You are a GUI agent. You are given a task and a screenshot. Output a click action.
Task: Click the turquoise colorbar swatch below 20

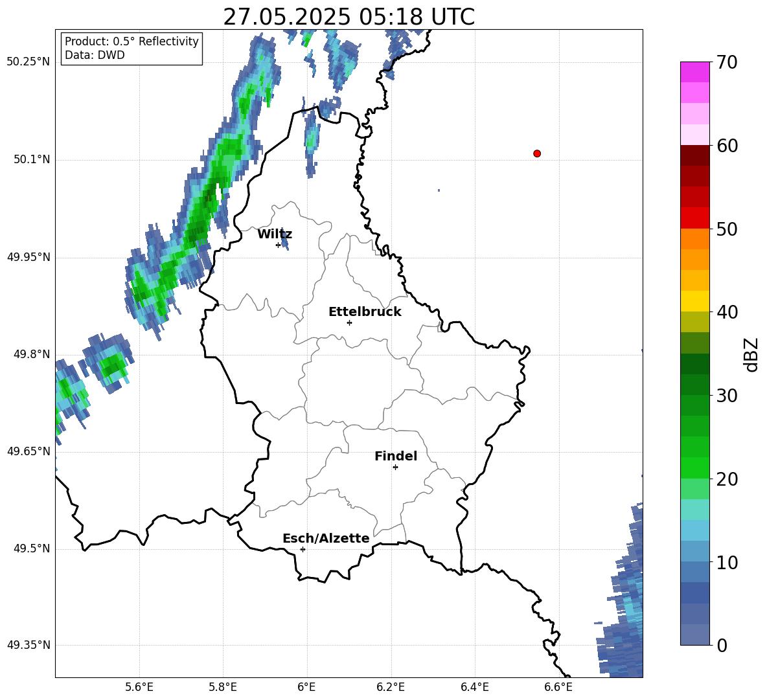694,510
